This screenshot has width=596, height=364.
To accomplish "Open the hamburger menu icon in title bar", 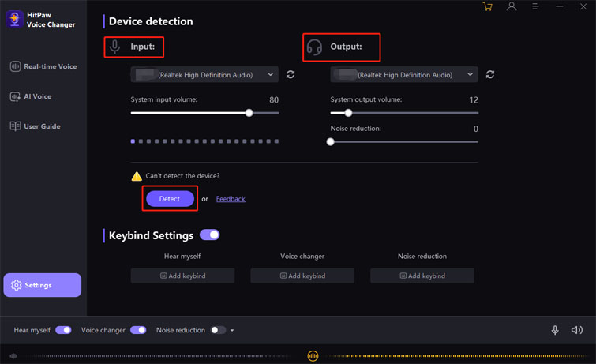I will 535,6.
